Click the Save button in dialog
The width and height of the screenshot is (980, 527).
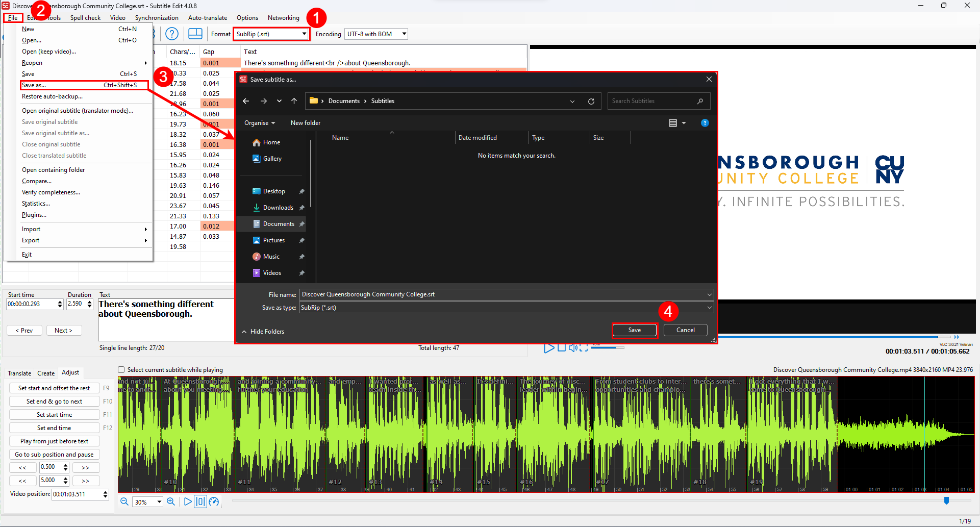pos(635,330)
